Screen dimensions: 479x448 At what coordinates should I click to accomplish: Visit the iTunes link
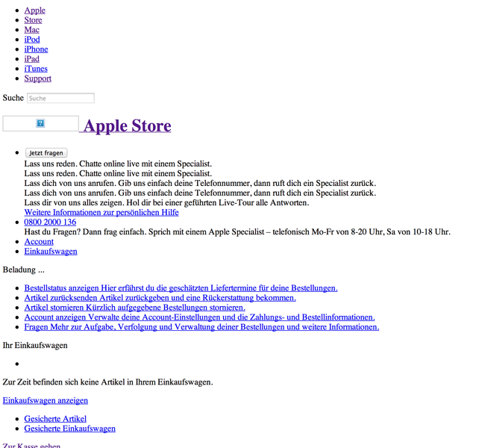(36, 69)
